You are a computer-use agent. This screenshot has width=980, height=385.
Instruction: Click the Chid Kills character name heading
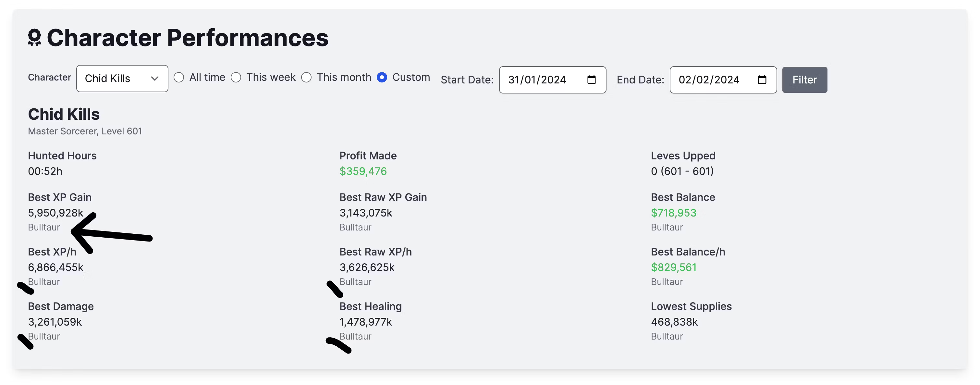(64, 114)
